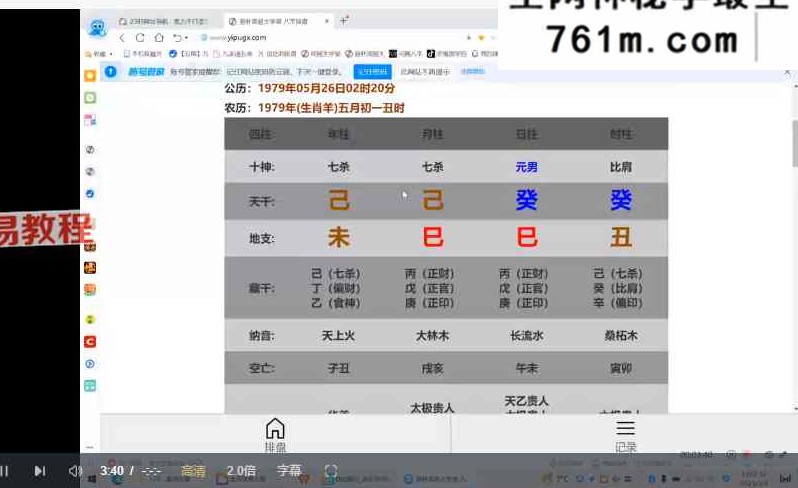Click the 戌亥 空亡 cell
This screenshot has width=798, height=488.
432,368
